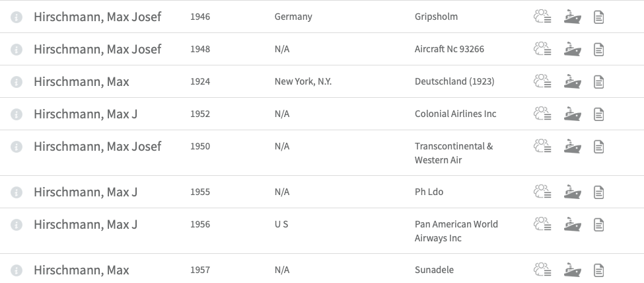Open Hirschmann, Max J 1952 record name
The image size is (644, 283).
point(85,114)
